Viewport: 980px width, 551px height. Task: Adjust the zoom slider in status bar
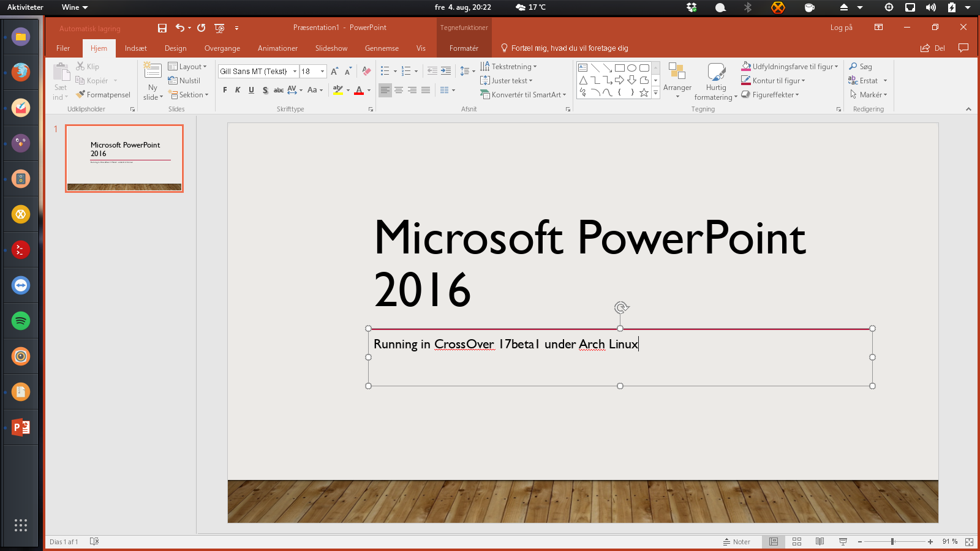[893, 542]
